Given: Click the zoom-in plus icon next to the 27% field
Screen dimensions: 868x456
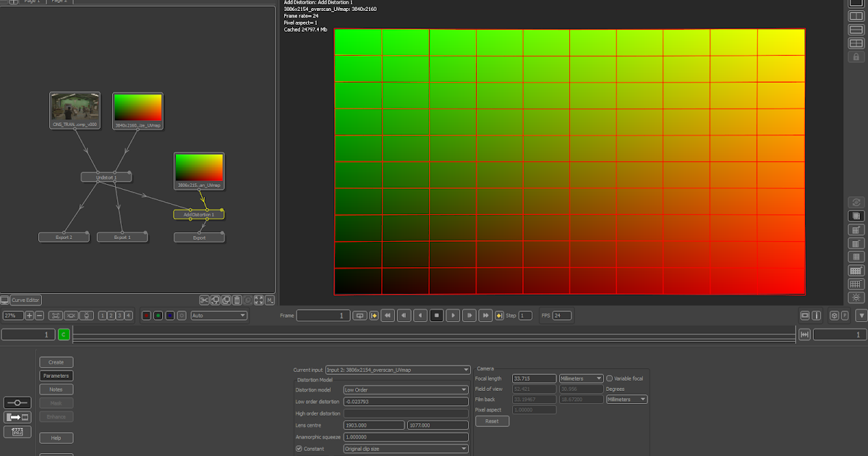Looking at the screenshot, I should [x=30, y=315].
